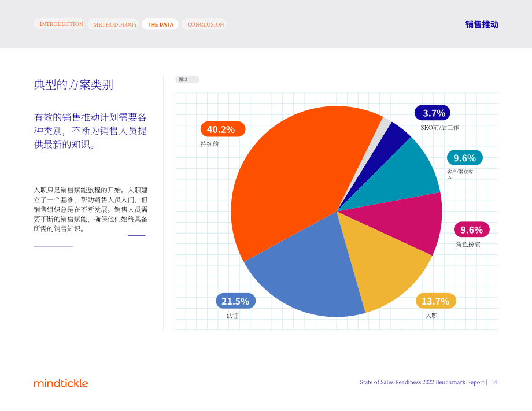Click the 销售推动 header title

[482, 24]
